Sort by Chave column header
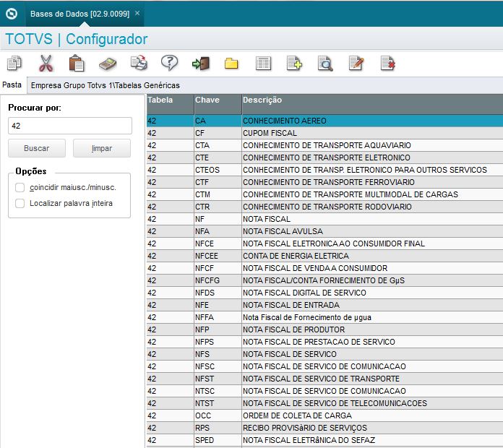The height and width of the screenshot is (448, 503). coord(218,104)
